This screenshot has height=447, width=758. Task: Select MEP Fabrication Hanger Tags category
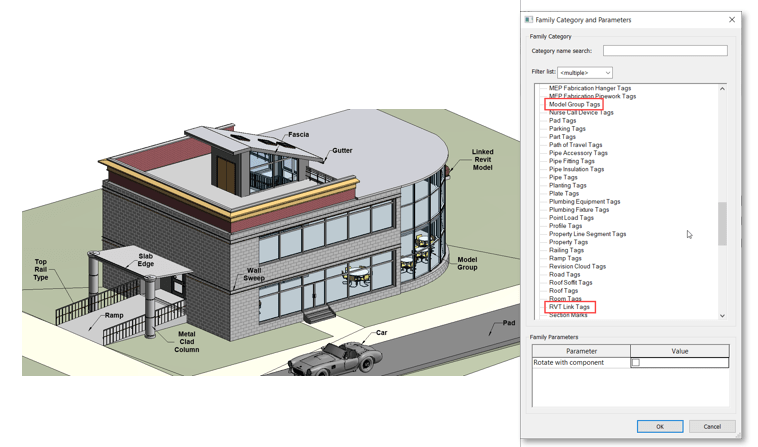pos(589,88)
